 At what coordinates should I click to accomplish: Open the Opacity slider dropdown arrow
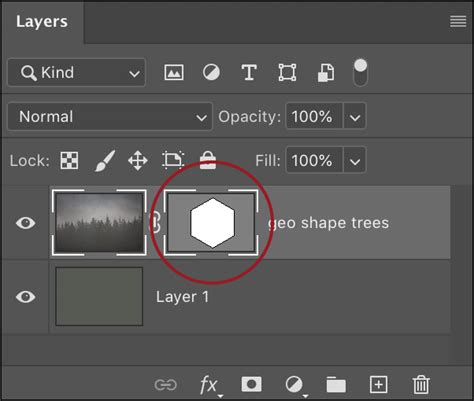point(355,117)
